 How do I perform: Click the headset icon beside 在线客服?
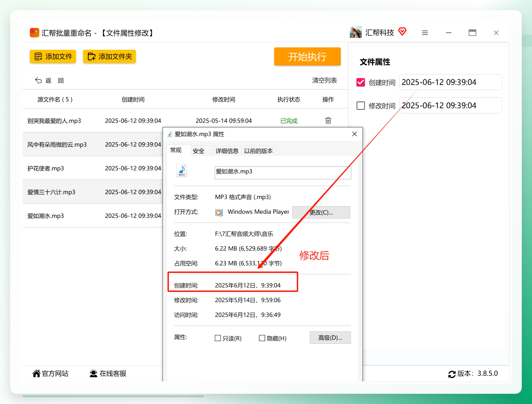click(x=94, y=373)
